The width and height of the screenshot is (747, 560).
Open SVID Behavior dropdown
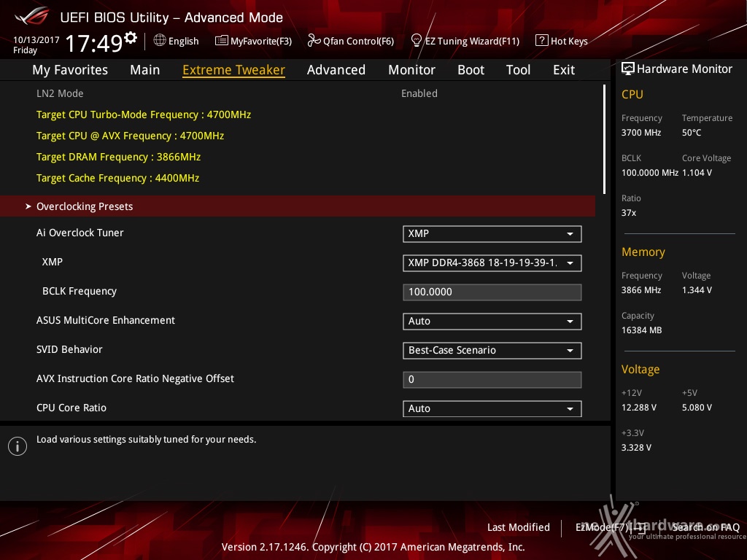click(492, 351)
